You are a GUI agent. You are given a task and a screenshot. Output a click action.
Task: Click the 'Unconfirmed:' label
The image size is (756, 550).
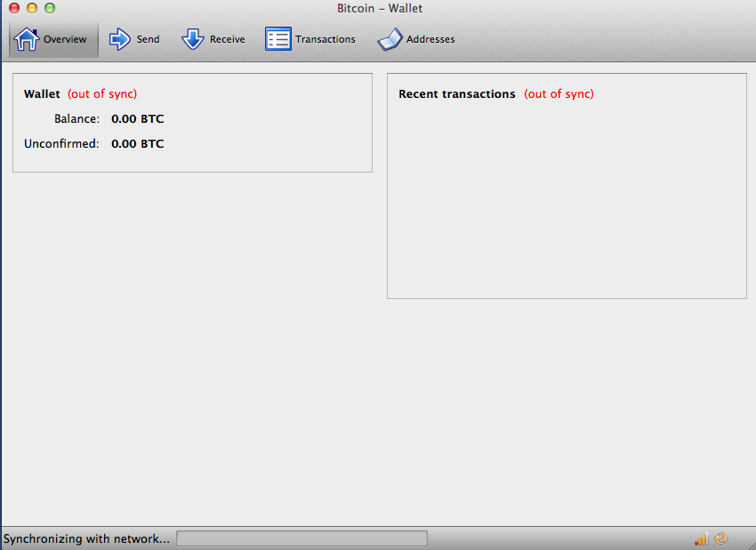point(61,144)
